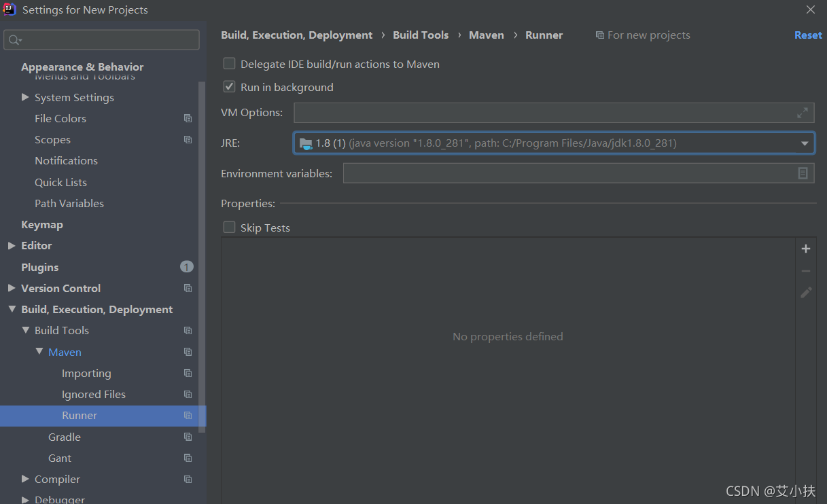
Task: Expand the Editor section
Action: [x=12, y=245]
